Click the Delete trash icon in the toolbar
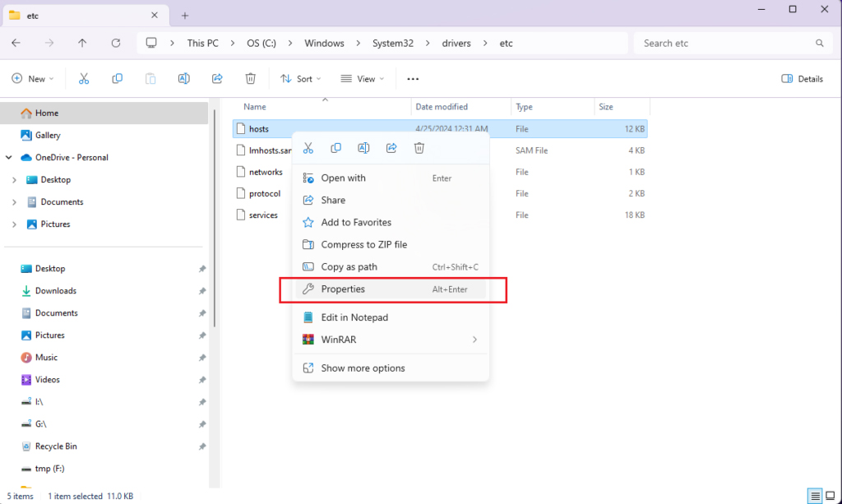The height and width of the screenshot is (504, 842). (x=251, y=79)
